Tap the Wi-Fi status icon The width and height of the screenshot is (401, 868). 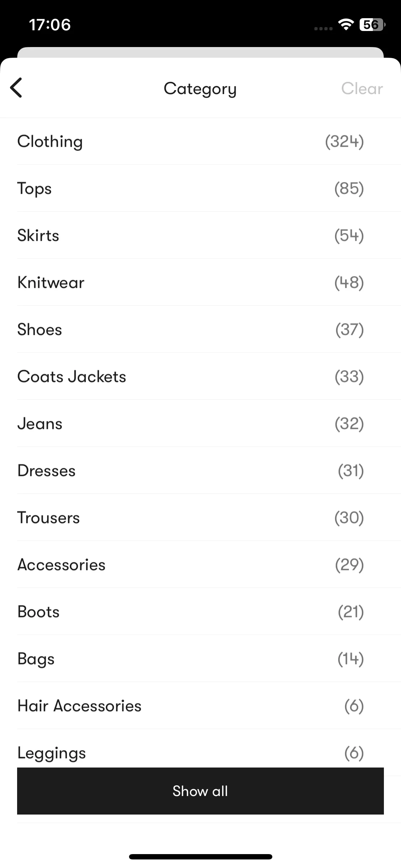[x=346, y=25]
